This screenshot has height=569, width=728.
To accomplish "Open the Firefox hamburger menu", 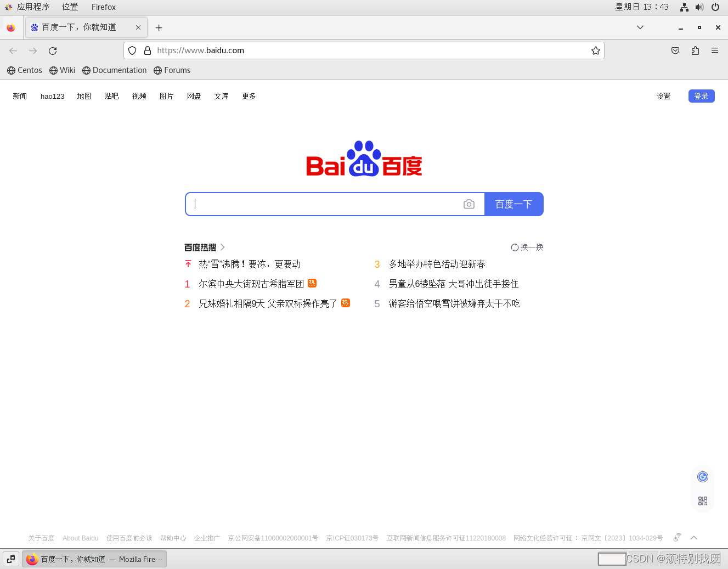I will pyautogui.click(x=715, y=50).
